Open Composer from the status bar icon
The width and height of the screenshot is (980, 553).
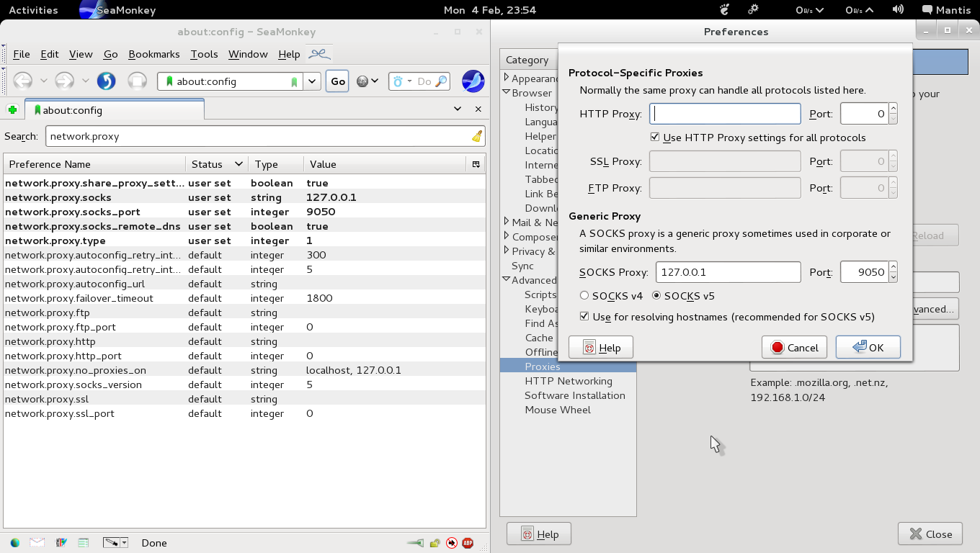61,543
